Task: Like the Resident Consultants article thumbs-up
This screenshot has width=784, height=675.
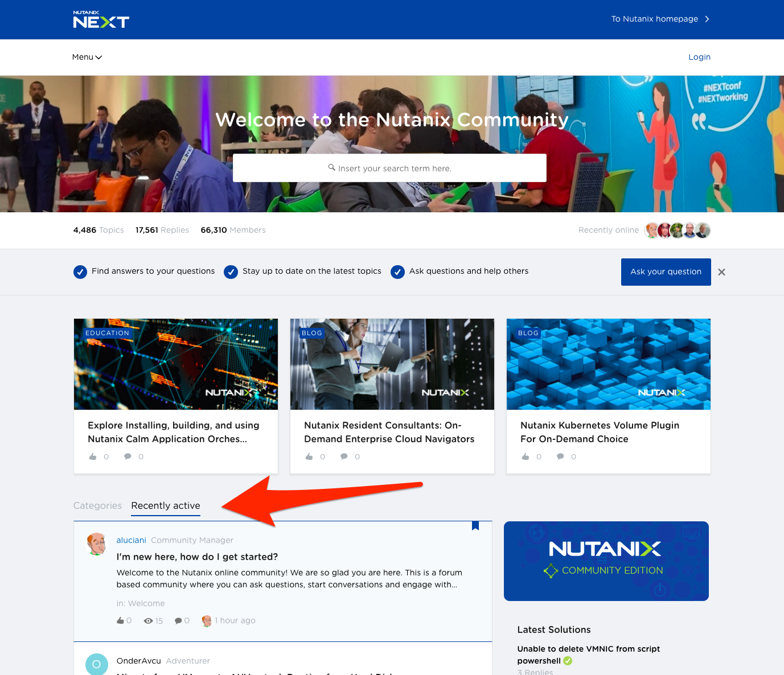Action: coord(309,456)
